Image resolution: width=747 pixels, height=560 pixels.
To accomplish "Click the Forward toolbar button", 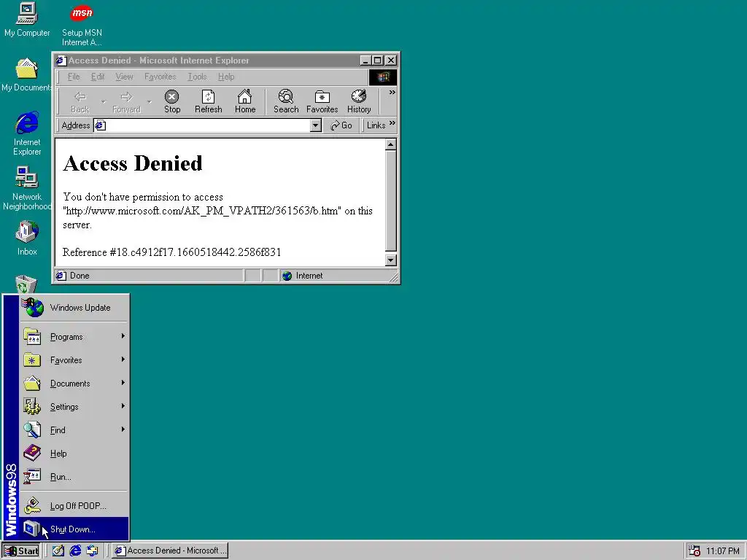I will [x=126, y=102].
